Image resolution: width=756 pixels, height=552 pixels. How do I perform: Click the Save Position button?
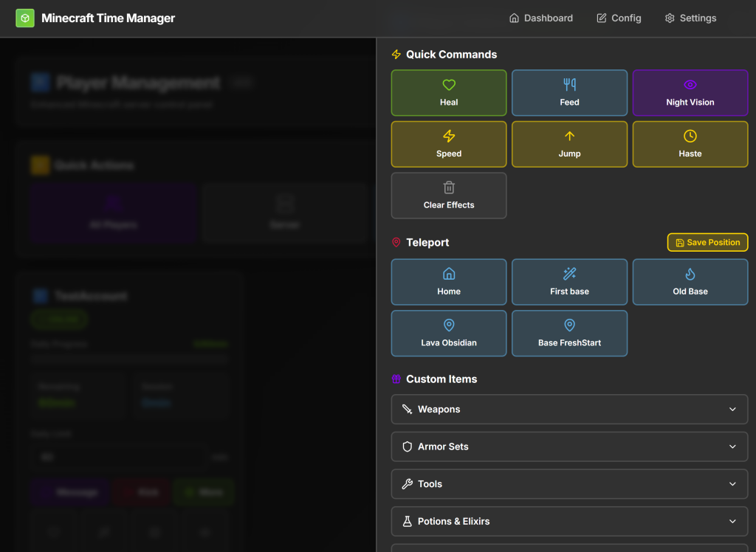click(707, 243)
